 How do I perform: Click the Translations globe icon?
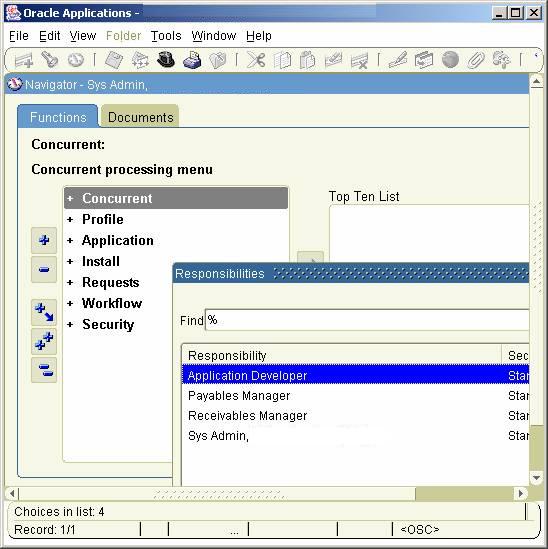click(x=450, y=60)
